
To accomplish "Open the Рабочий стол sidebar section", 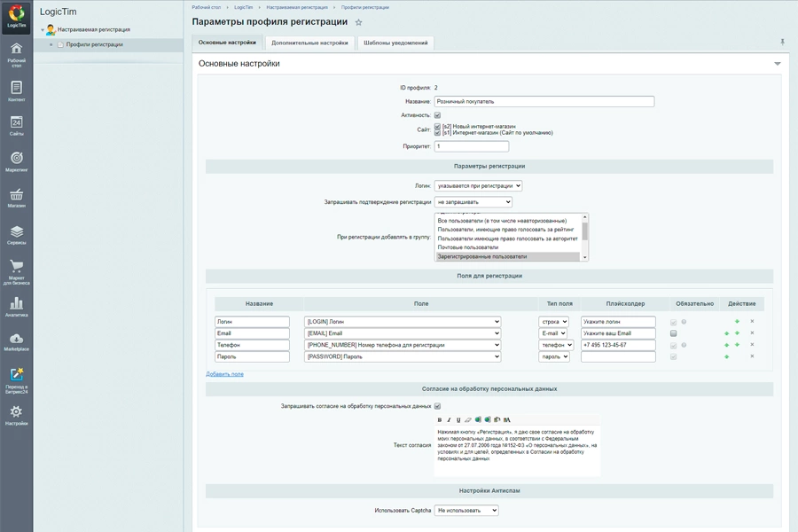I will tap(16, 54).
